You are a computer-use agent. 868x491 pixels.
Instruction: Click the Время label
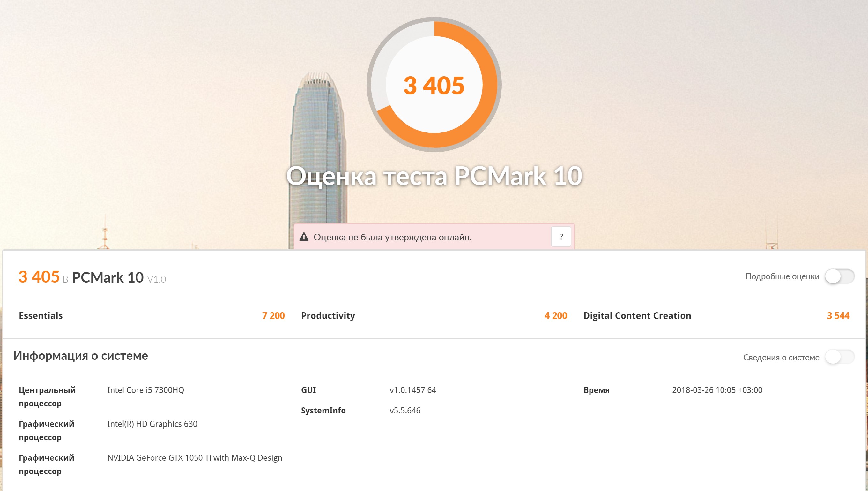[x=597, y=390]
